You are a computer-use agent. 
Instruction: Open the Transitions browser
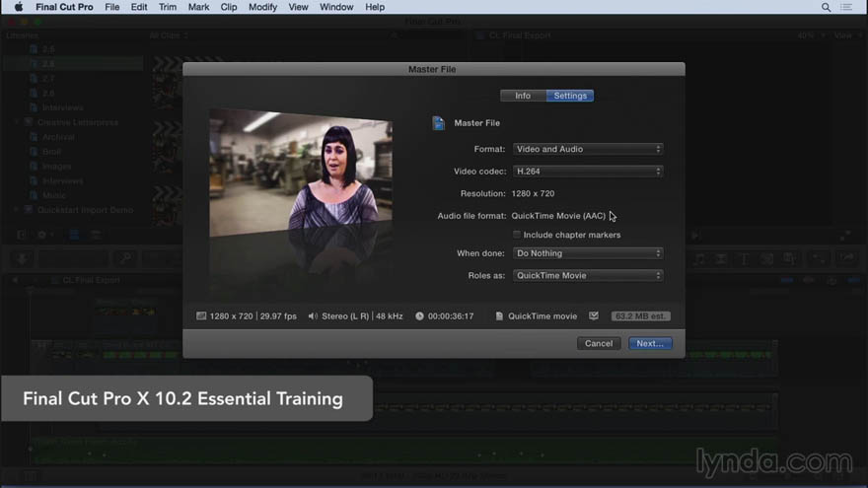pos(721,258)
